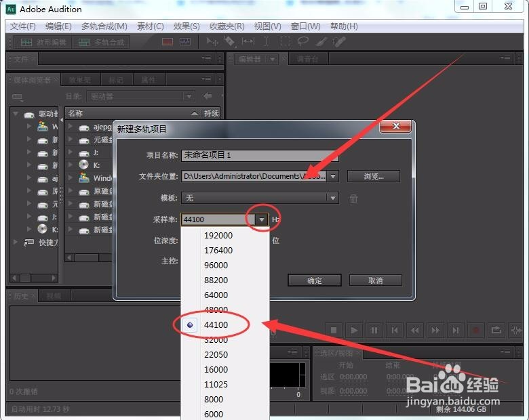The height and width of the screenshot is (420, 529).
Task: Click the Pause transport button
Action: [374, 330]
